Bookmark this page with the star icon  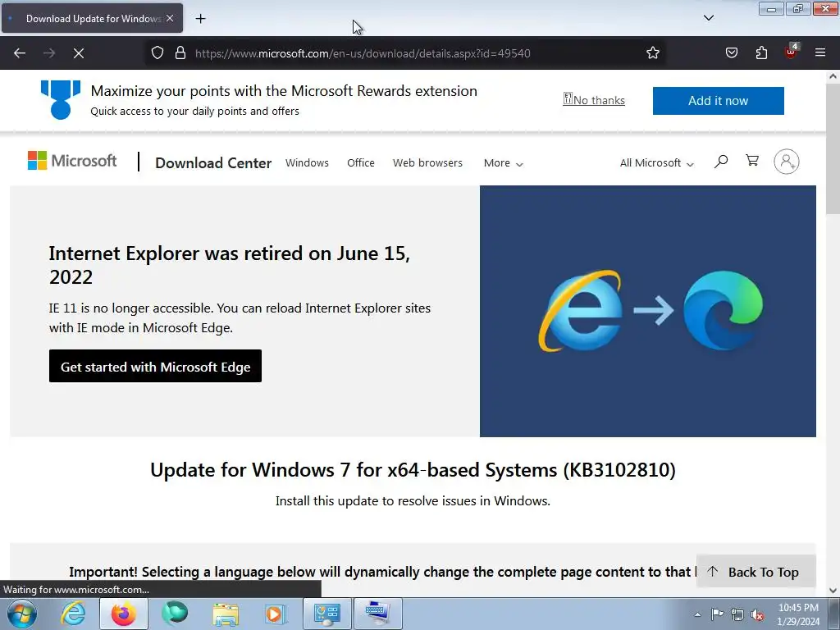point(652,53)
